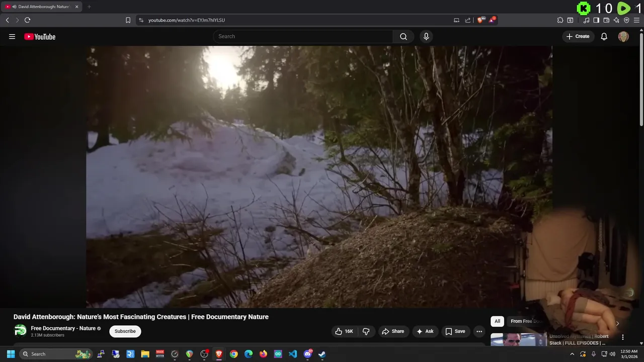Screen dimensions: 644x362
Task: Close the David Attenborough tab
Action: [76, 7]
